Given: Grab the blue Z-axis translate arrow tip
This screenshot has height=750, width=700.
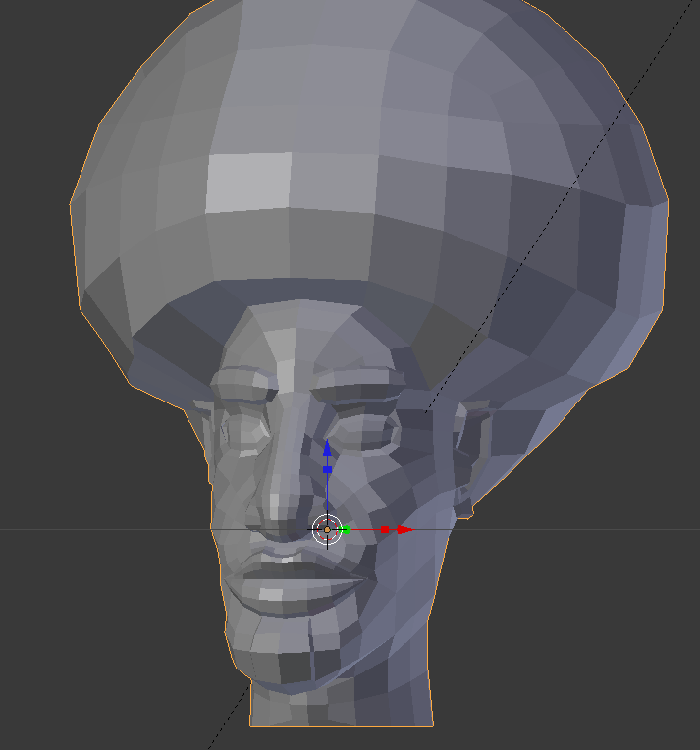Looking at the screenshot, I should 327,449.
